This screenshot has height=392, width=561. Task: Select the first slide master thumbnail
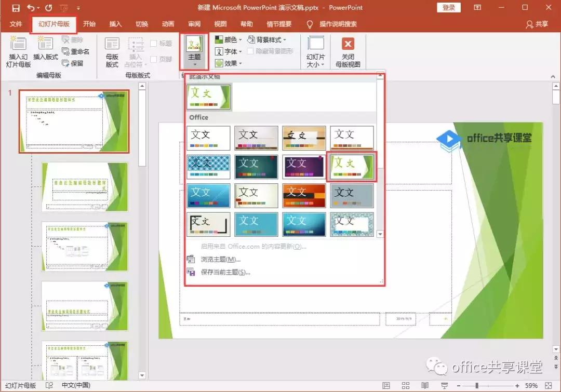(x=74, y=121)
